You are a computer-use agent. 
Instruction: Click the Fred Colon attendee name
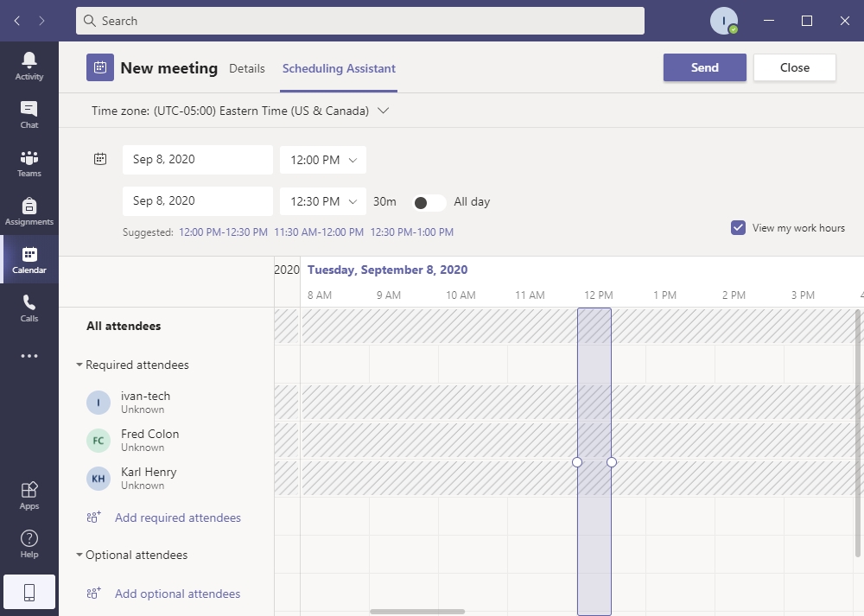149,435
